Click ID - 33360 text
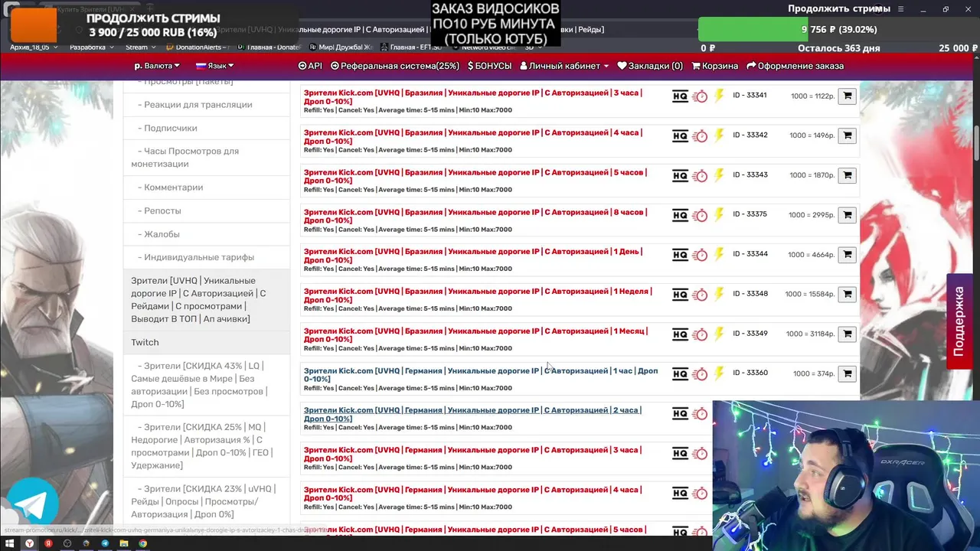Image resolution: width=980 pixels, height=551 pixels. [750, 373]
